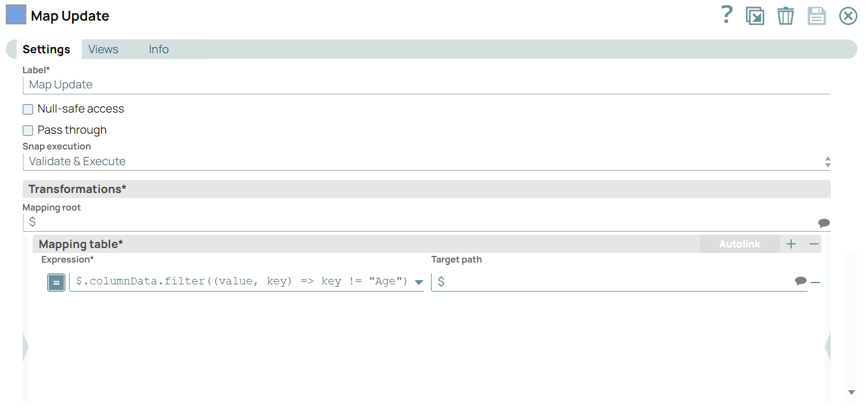Screen dimensions: 868x409
Task: Delete the snap with trash icon
Action: click(x=785, y=16)
